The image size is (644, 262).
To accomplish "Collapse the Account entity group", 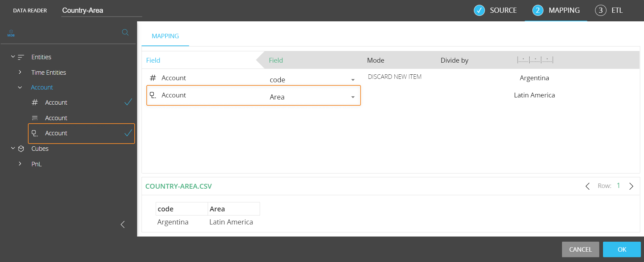I will [20, 87].
